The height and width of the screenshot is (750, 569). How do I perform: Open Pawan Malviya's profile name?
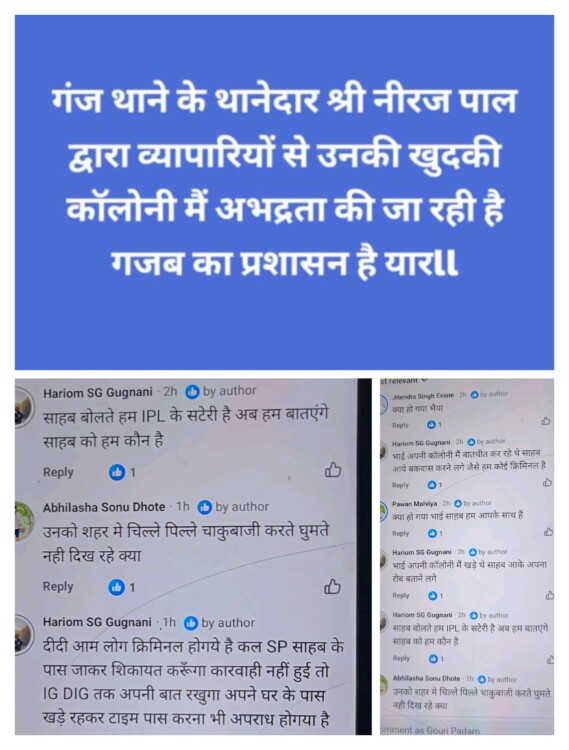[415, 504]
